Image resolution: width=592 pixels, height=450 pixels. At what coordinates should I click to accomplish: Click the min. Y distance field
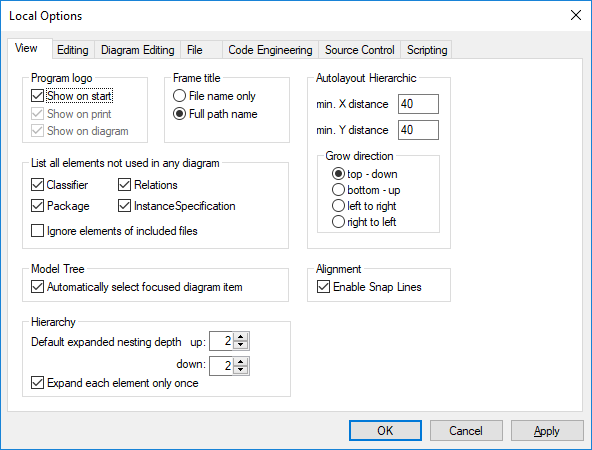418,130
